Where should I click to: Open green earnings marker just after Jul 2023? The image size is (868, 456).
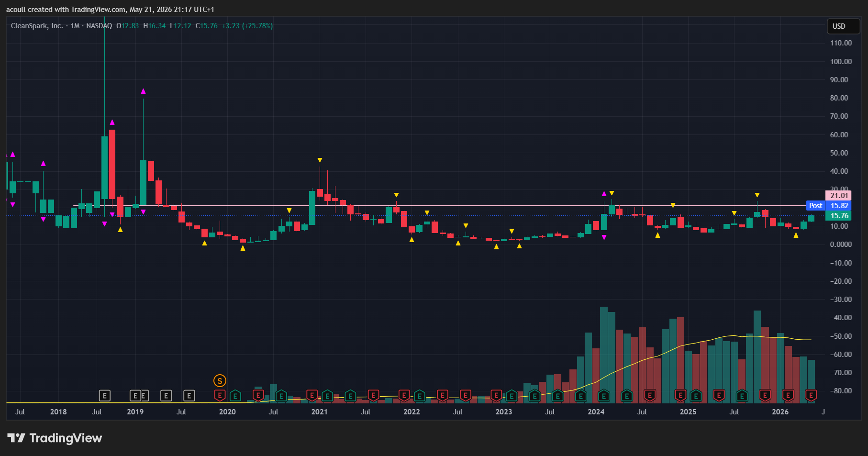pos(557,396)
